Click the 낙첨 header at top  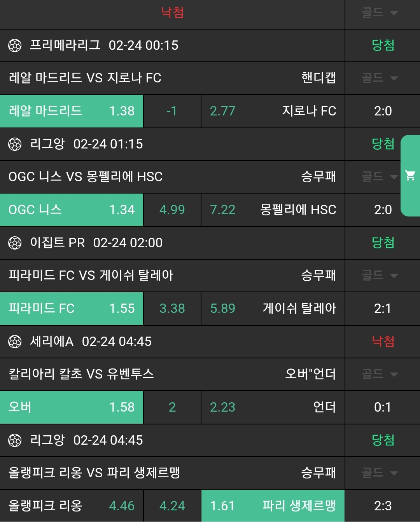pyautogui.click(x=172, y=13)
